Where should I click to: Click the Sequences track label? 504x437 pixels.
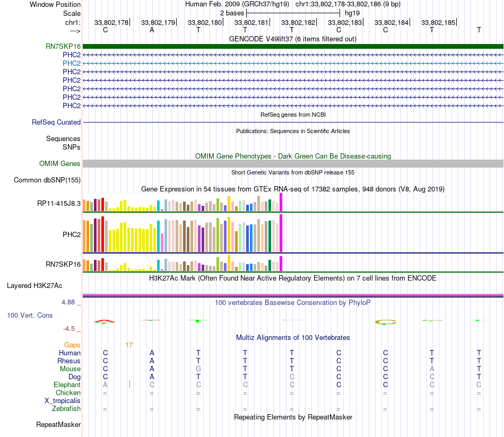pos(63,138)
